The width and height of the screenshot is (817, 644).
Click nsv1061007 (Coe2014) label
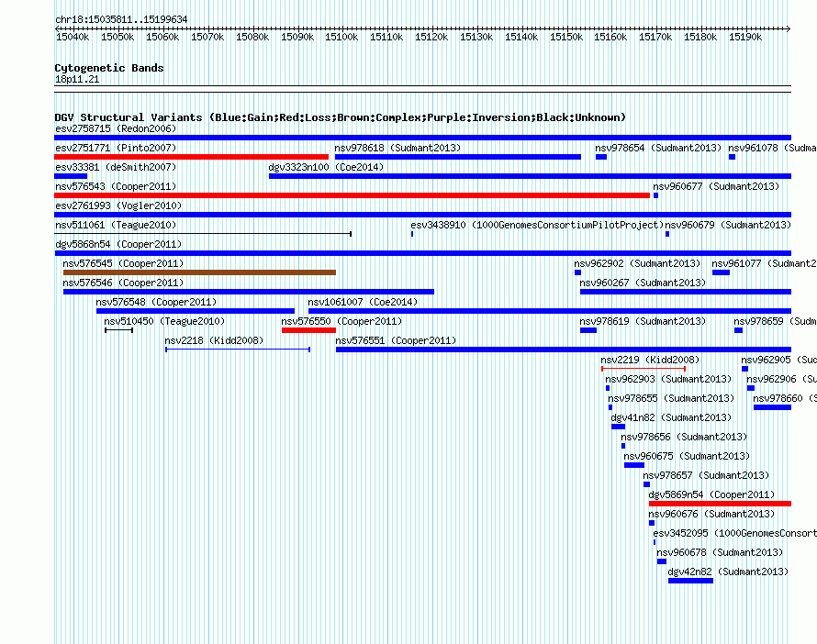click(363, 302)
